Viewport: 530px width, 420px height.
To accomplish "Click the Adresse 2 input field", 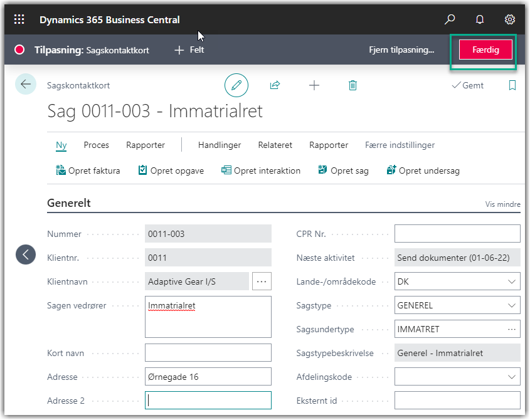I will (x=208, y=401).
